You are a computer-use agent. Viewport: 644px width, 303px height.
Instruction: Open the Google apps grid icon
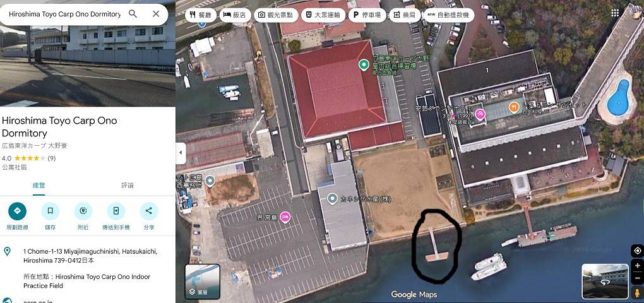click(x=615, y=13)
